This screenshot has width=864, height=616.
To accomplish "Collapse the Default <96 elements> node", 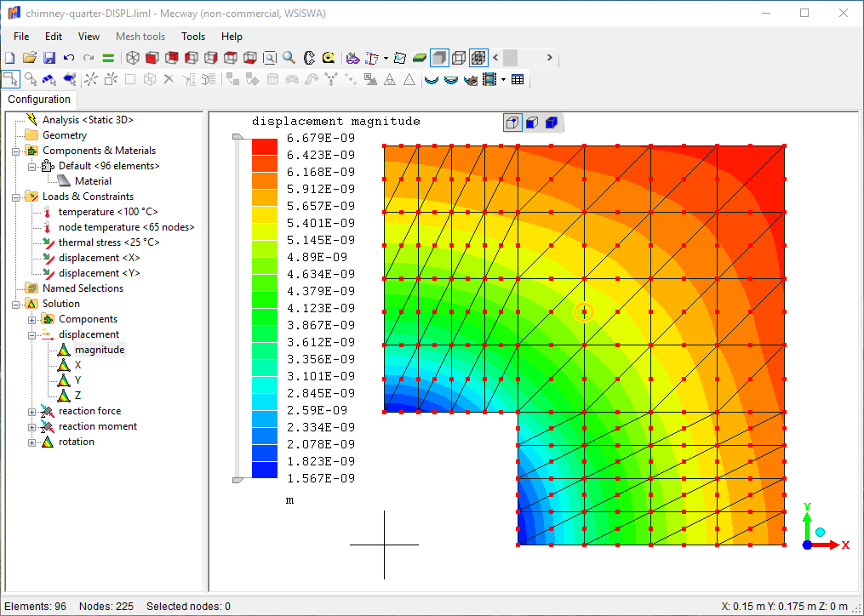I will 32,167.
